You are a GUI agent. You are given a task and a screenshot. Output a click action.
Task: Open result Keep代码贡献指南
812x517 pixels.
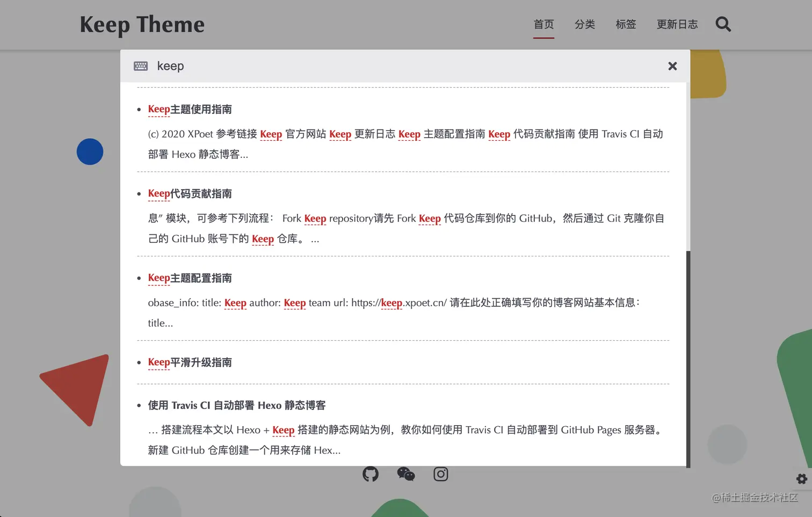(x=190, y=194)
